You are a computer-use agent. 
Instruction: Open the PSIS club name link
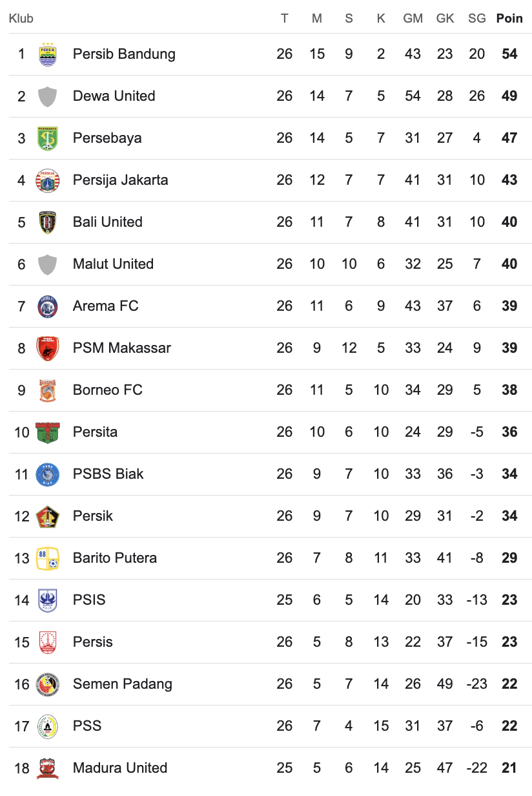pos(89,600)
